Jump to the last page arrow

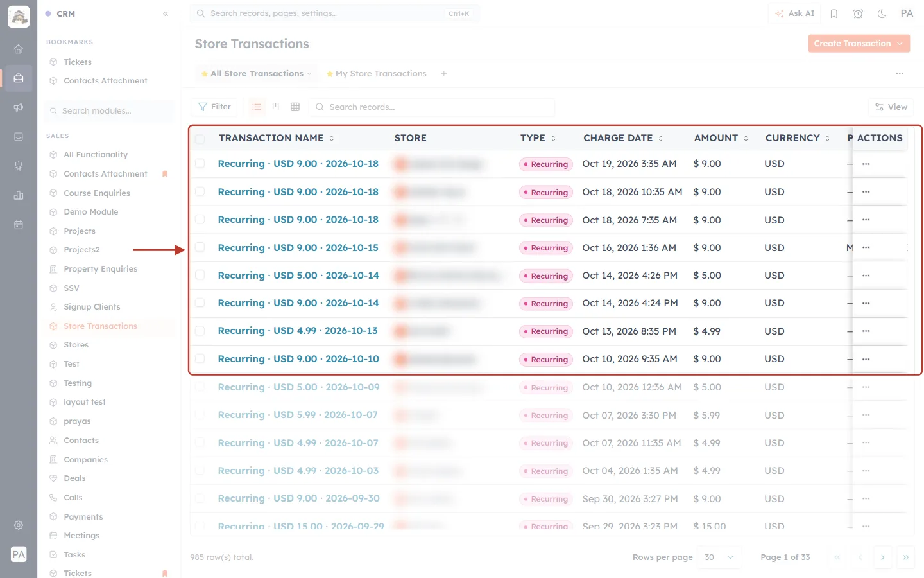[x=906, y=557]
